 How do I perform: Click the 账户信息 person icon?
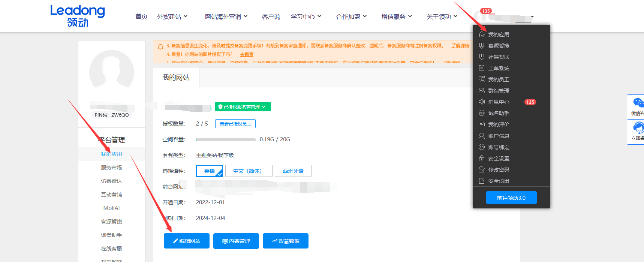(482, 136)
